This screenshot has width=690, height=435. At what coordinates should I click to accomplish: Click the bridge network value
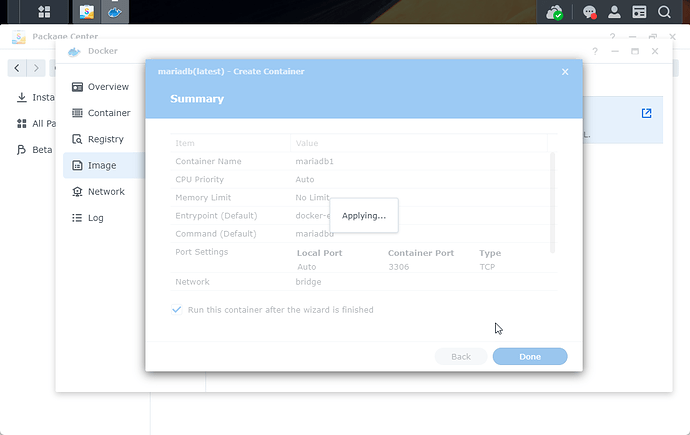(308, 282)
